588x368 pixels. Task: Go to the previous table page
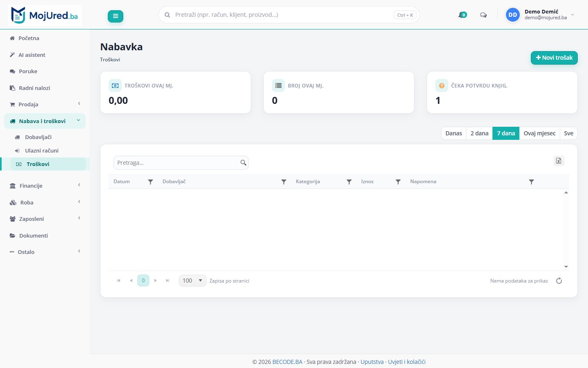coord(131,280)
